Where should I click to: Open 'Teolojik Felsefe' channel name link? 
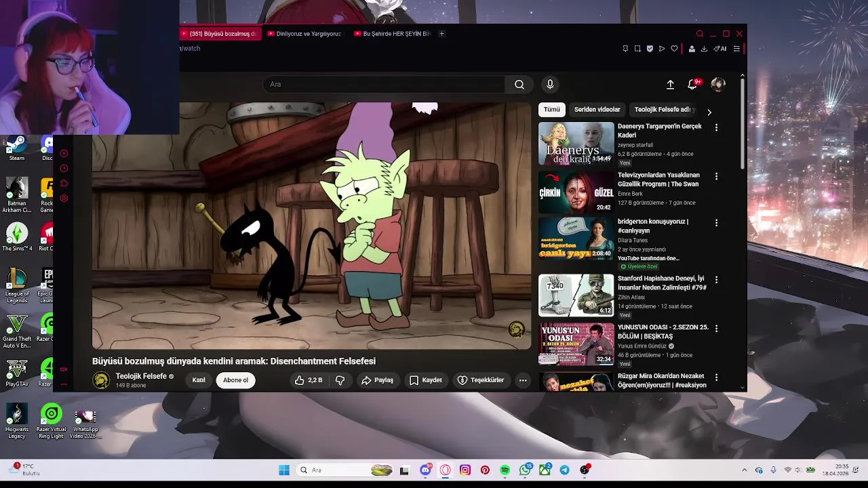(x=141, y=376)
